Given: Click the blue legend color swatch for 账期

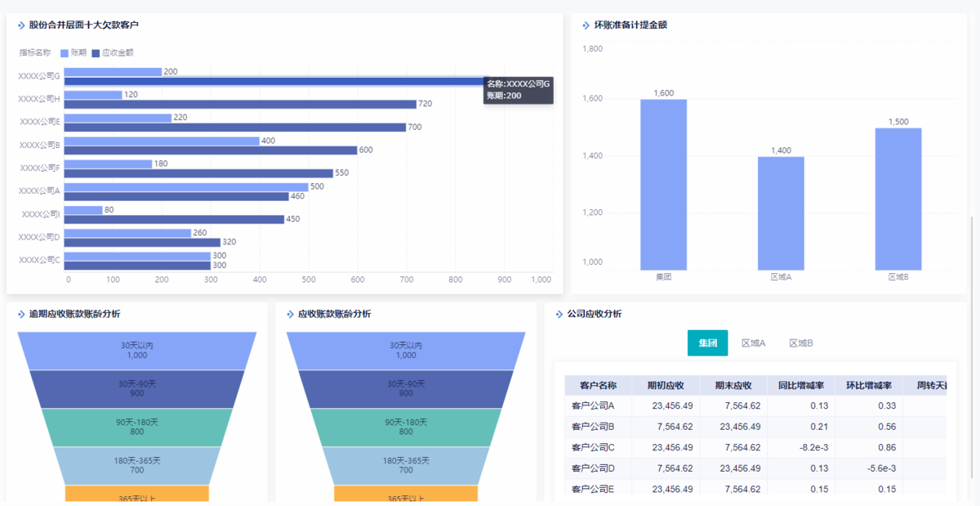Looking at the screenshot, I should [x=63, y=52].
